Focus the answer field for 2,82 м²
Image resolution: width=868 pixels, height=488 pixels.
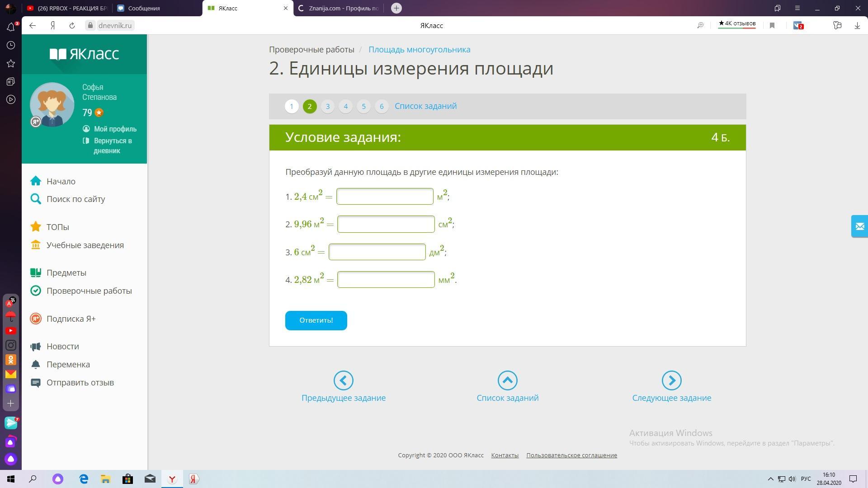pos(386,280)
